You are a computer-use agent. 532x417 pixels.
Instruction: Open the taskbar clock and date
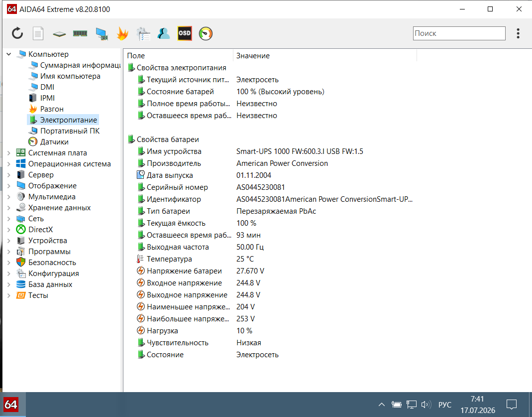pos(477,405)
